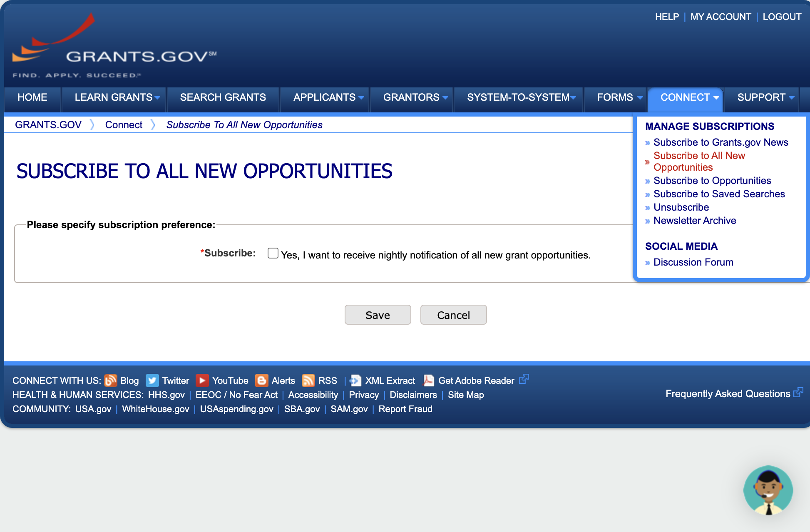Select Subscribe to Grants.gov News

(721, 142)
